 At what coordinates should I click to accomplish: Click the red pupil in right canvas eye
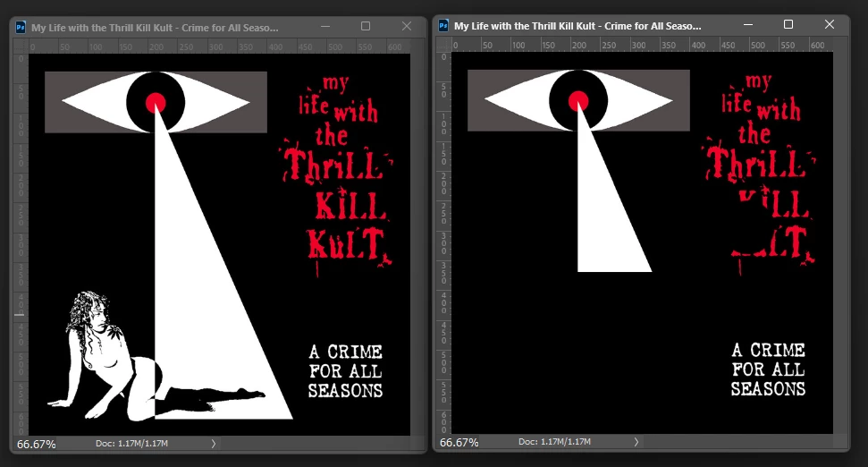[x=578, y=101]
